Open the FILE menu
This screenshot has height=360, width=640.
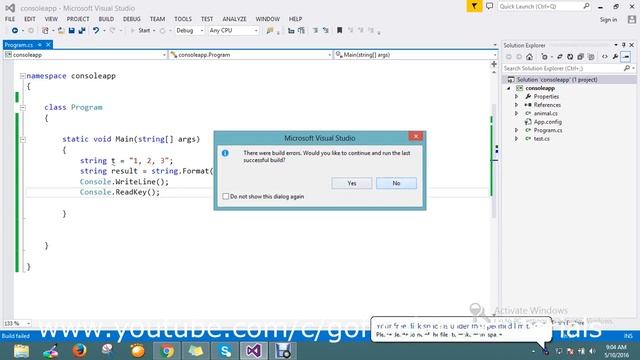(10, 19)
